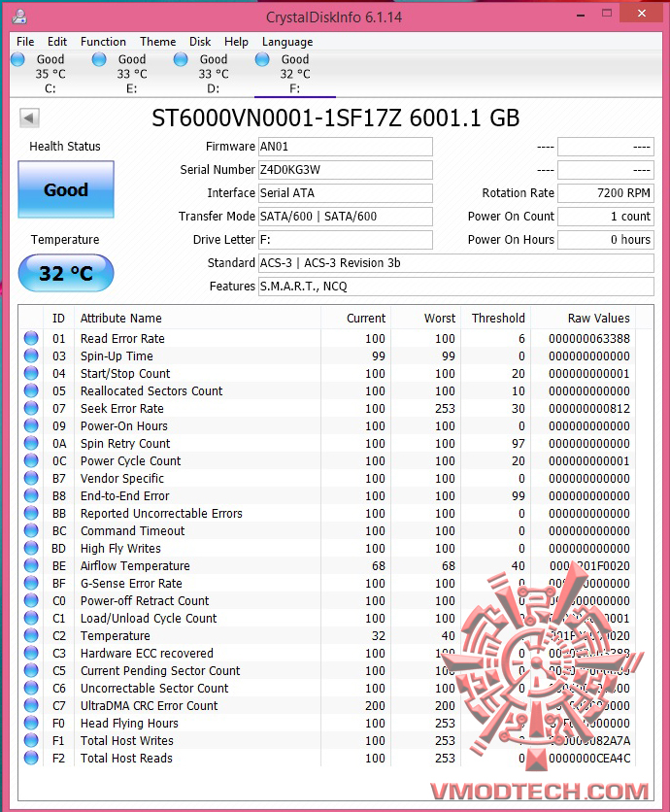Click the ID column header
The image size is (670, 812).
(x=58, y=318)
